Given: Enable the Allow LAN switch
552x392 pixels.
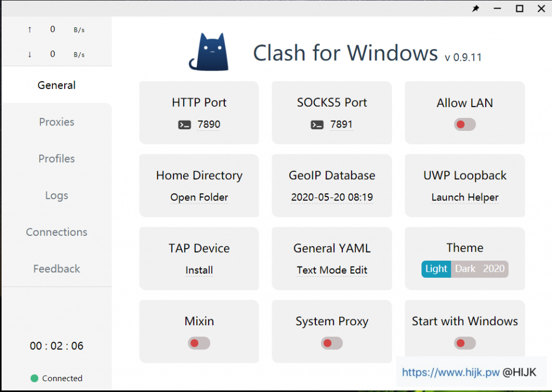Looking at the screenshot, I should [465, 124].
